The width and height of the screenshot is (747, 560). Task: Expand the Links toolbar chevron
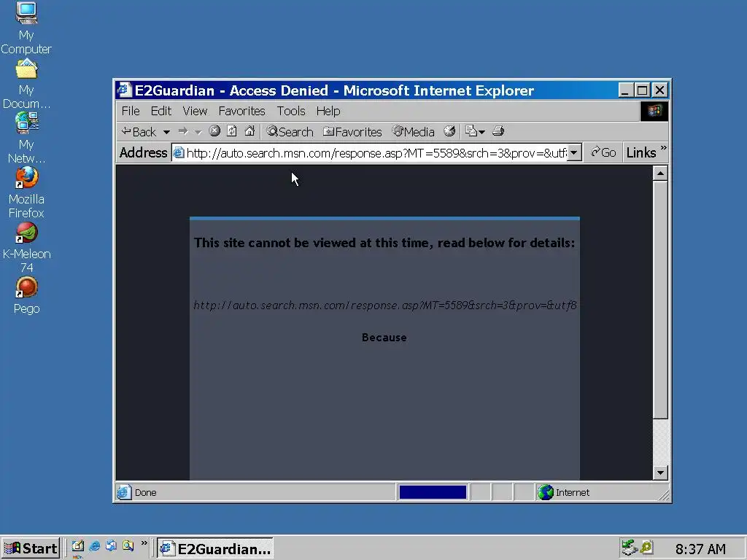coord(664,148)
